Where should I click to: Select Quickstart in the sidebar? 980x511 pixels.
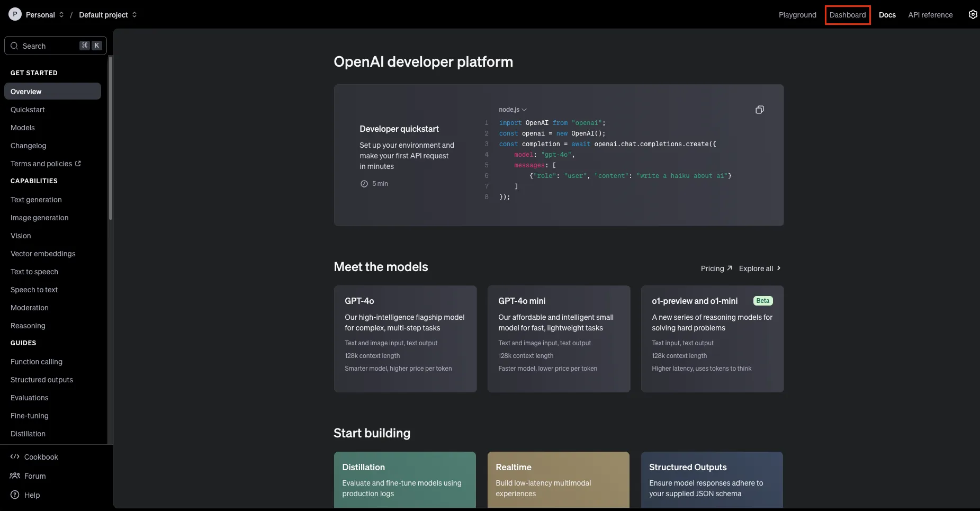pos(28,110)
